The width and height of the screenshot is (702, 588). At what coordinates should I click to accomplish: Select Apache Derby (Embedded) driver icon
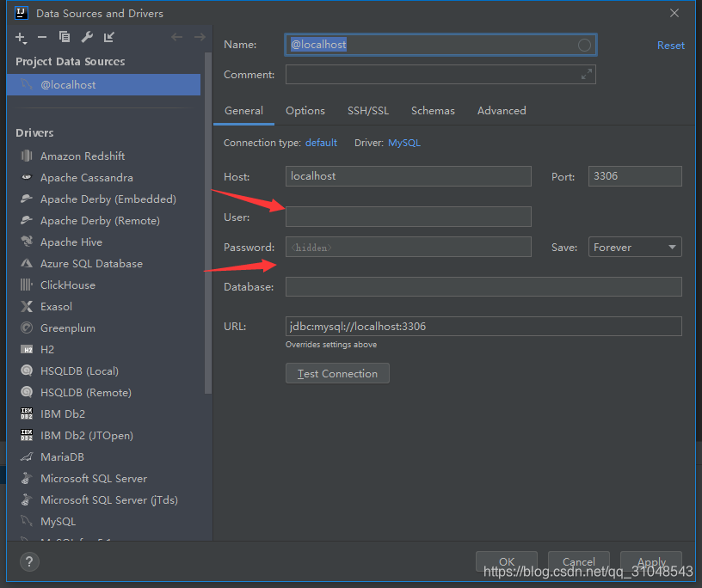point(27,199)
